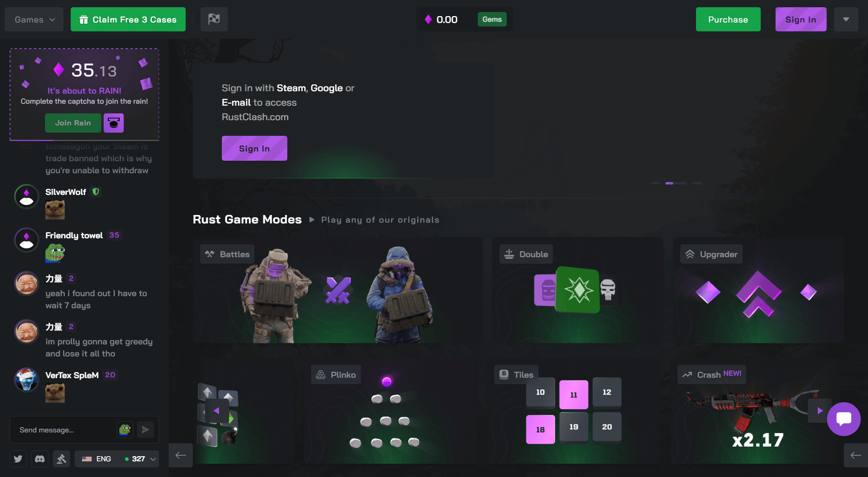Open the Discord community icon
The image size is (868, 477).
click(40, 459)
